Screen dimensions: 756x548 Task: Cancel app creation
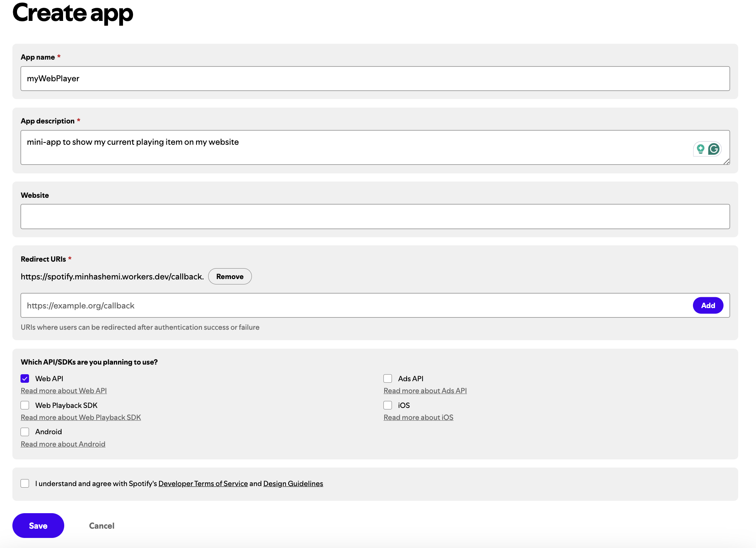102,526
